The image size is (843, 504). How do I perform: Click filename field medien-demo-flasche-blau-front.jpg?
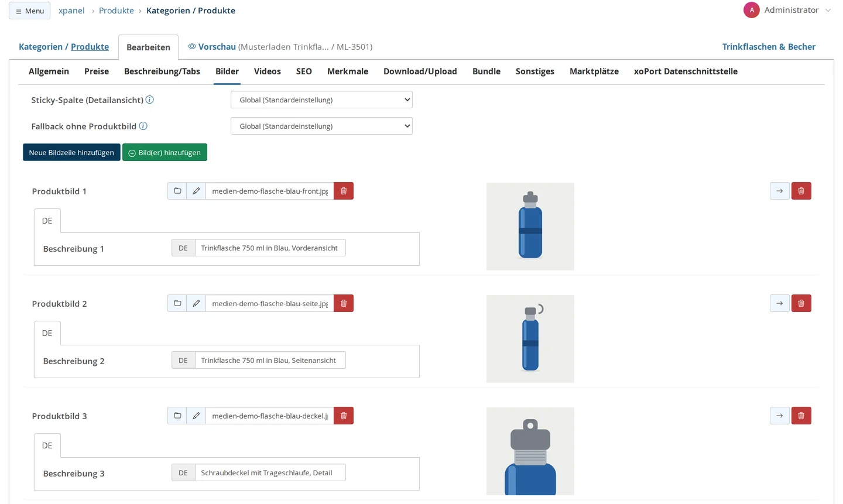click(x=270, y=191)
